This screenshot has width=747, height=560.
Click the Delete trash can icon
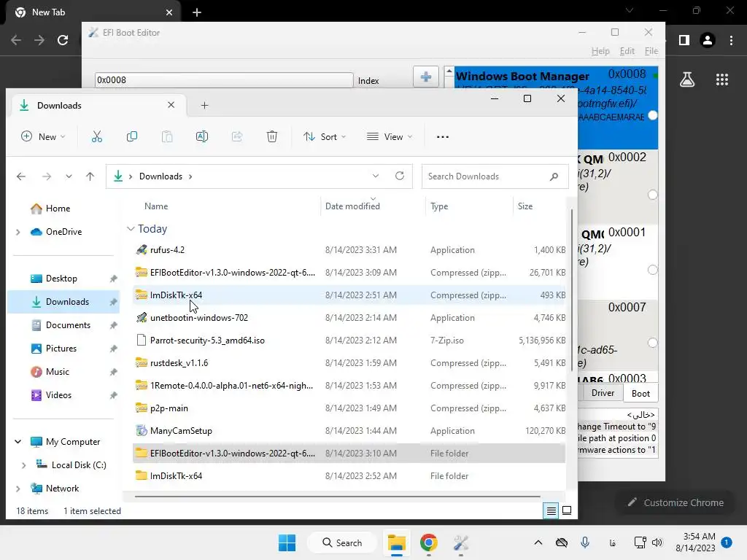coord(271,136)
